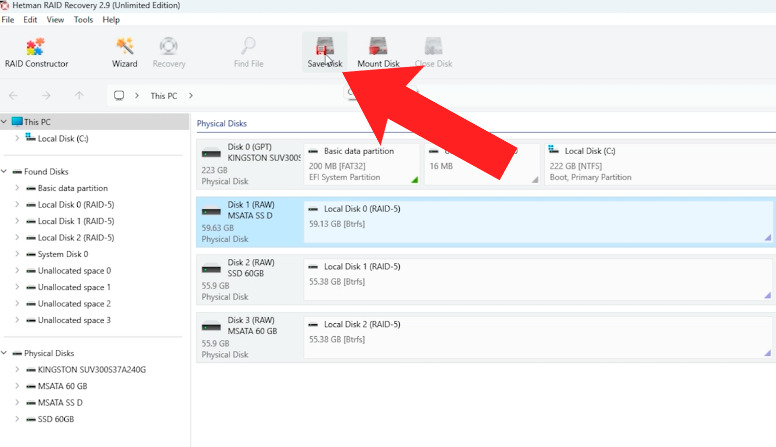Go up one level

(x=79, y=96)
